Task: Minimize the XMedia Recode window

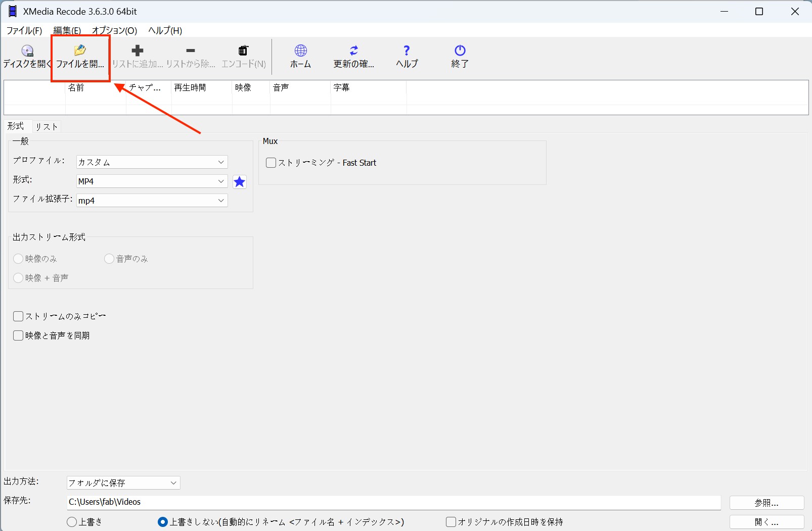Action: tap(725, 11)
